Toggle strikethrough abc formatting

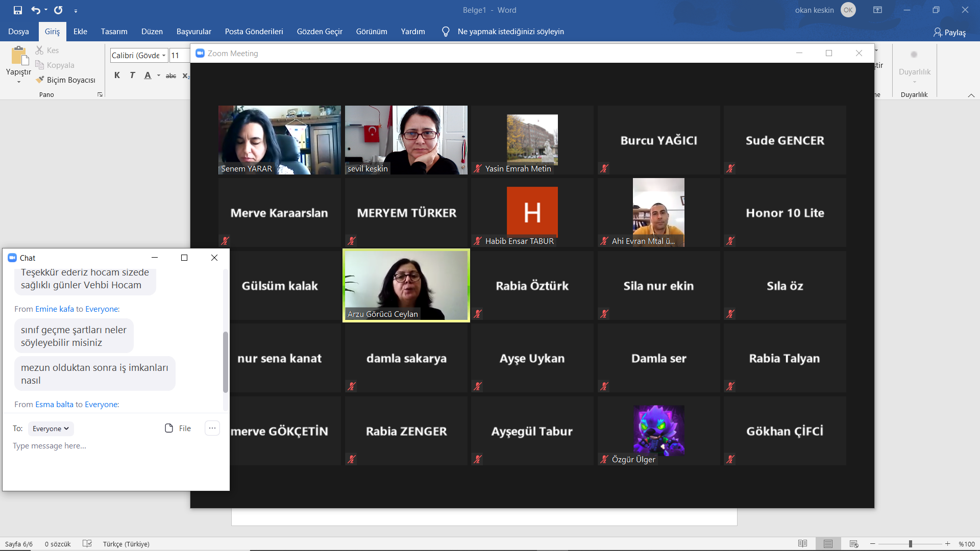pyautogui.click(x=171, y=76)
